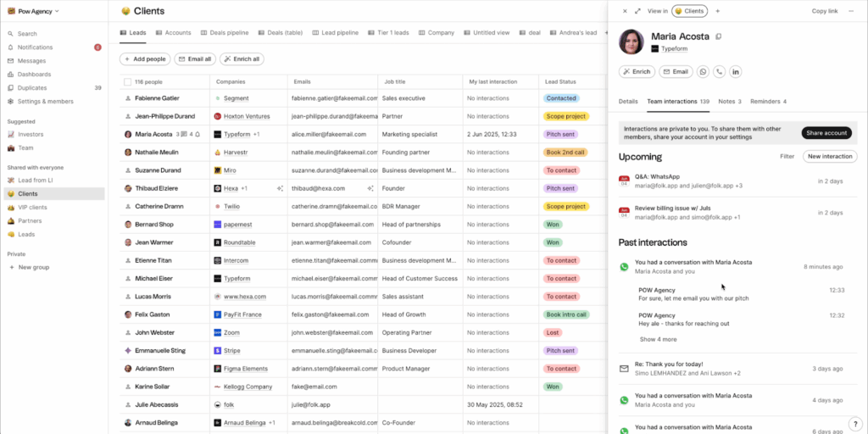Click the Share account button
This screenshot has width=868, height=434.
pyautogui.click(x=826, y=133)
